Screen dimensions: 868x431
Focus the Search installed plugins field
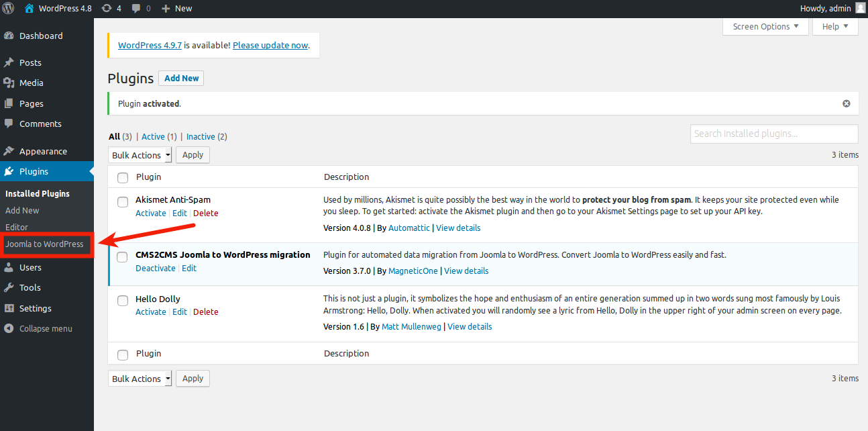[x=774, y=134]
